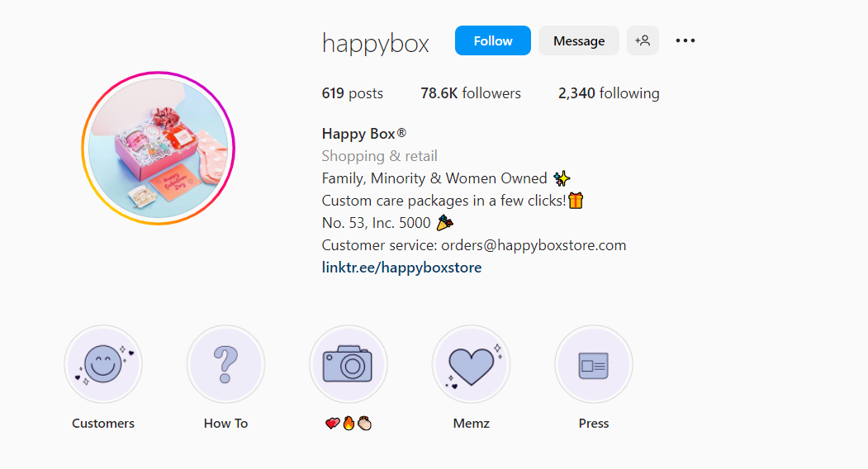Click the 619 posts count
This screenshot has height=469, width=868.
pos(352,93)
